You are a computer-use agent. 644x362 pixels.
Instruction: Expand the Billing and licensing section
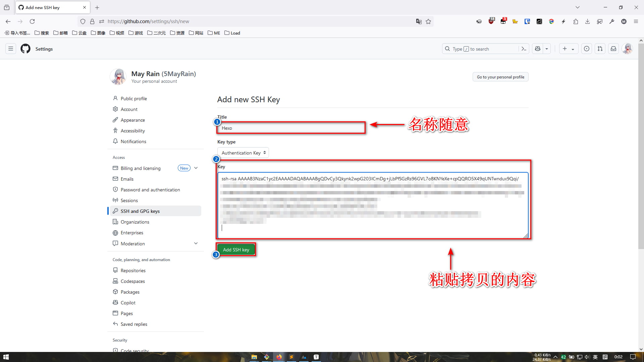pos(196,168)
